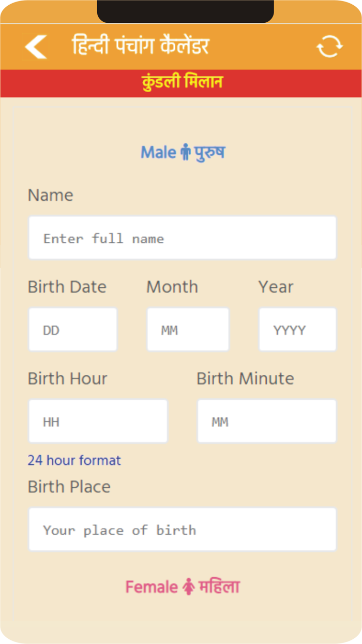362x644 pixels.
Task: Focus the HH birth hour field
Action: pos(98,420)
